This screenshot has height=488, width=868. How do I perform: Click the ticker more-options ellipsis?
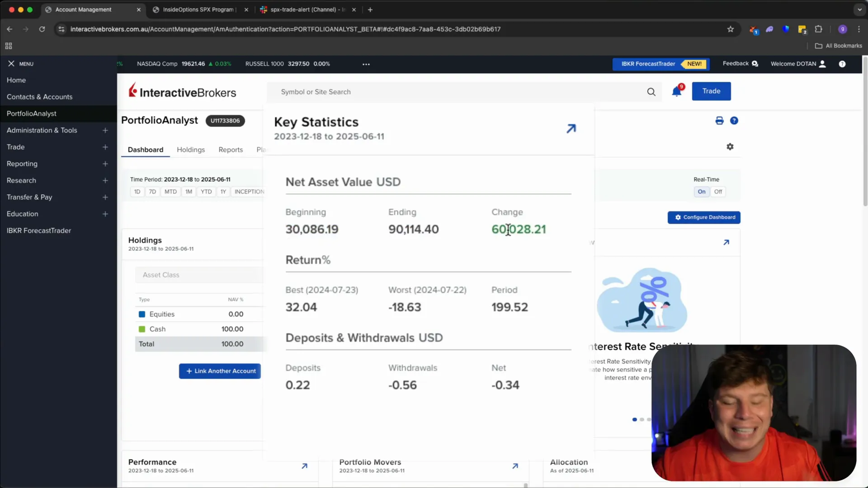pos(366,64)
